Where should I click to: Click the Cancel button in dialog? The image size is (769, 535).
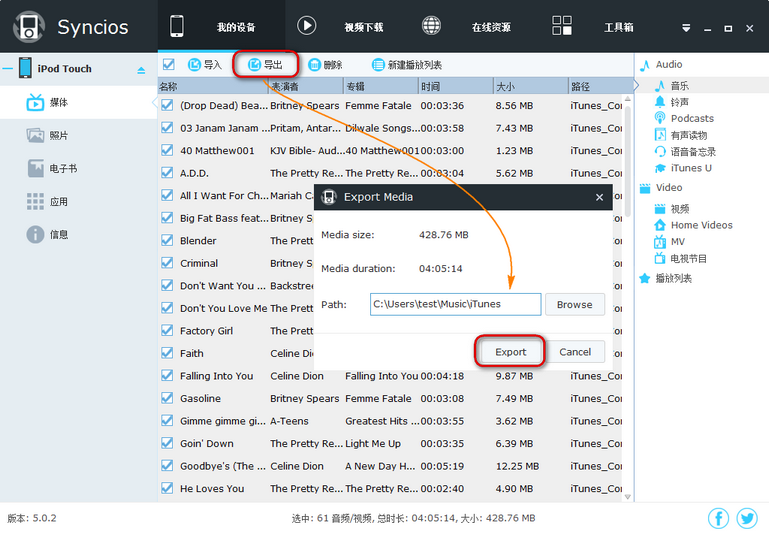tap(575, 352)
